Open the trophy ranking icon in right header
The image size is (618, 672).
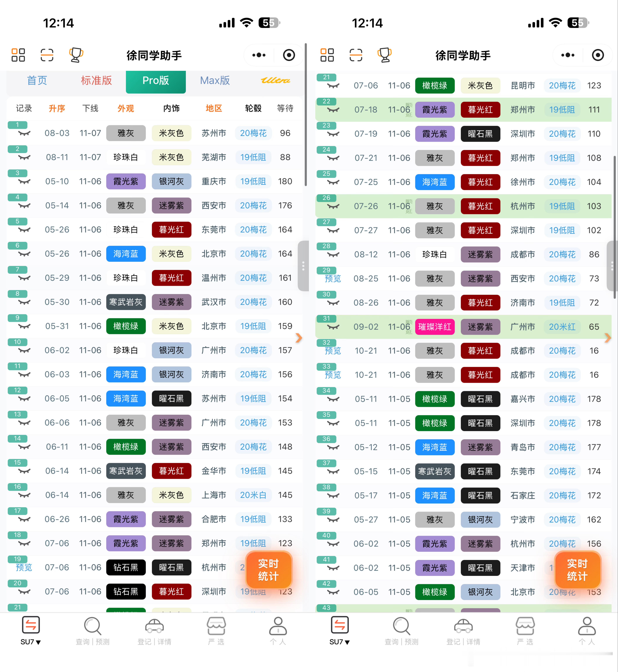coord(384,55)
